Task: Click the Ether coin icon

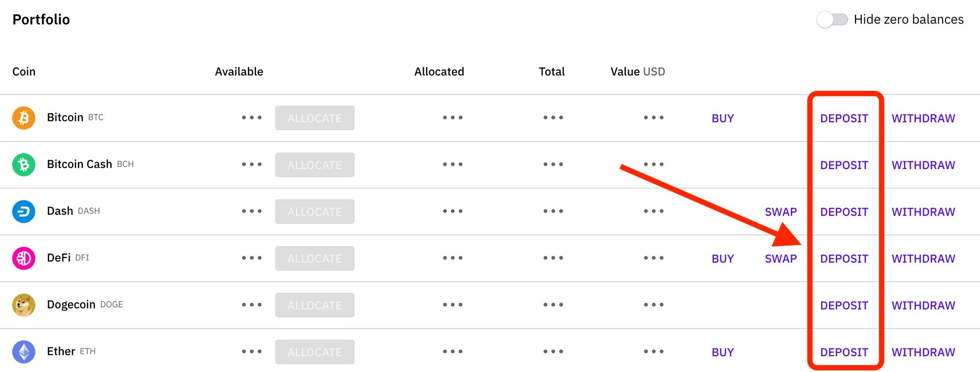Action: [24, 352]
